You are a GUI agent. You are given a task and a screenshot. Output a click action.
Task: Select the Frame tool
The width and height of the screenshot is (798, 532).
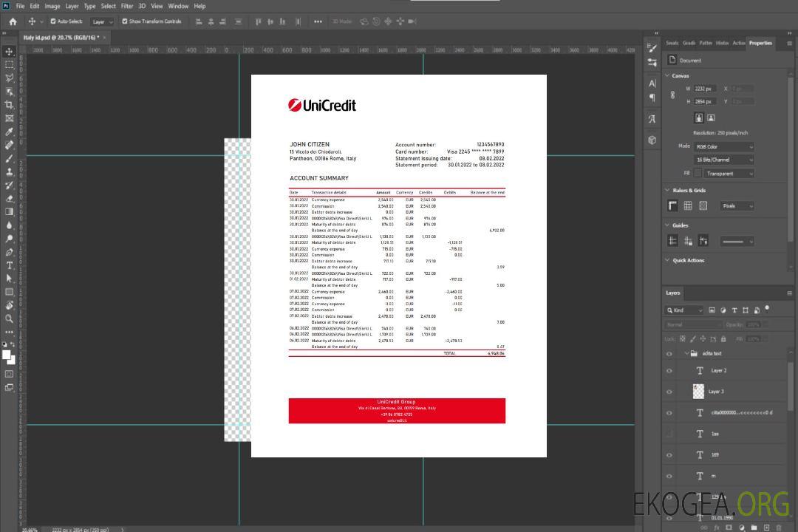[9, 118]
